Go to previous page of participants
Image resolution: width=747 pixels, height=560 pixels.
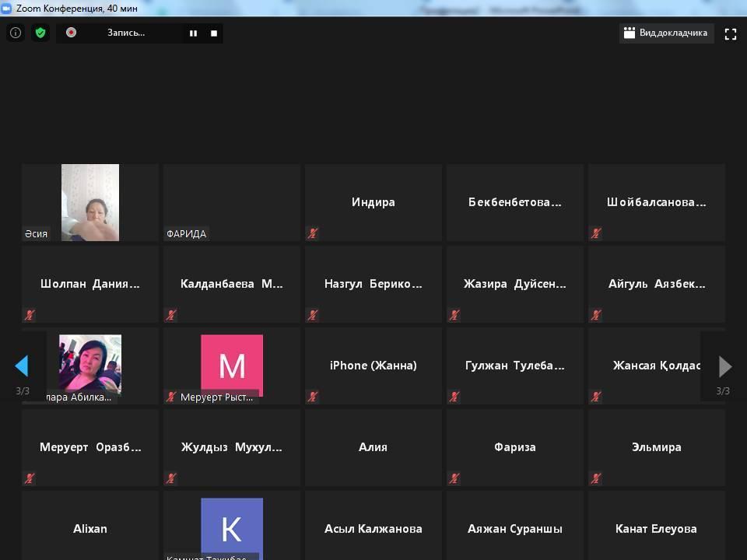click(22, 366)
